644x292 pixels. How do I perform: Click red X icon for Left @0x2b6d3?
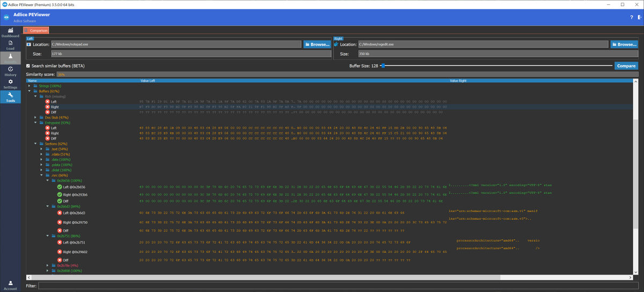coord(60,213)
